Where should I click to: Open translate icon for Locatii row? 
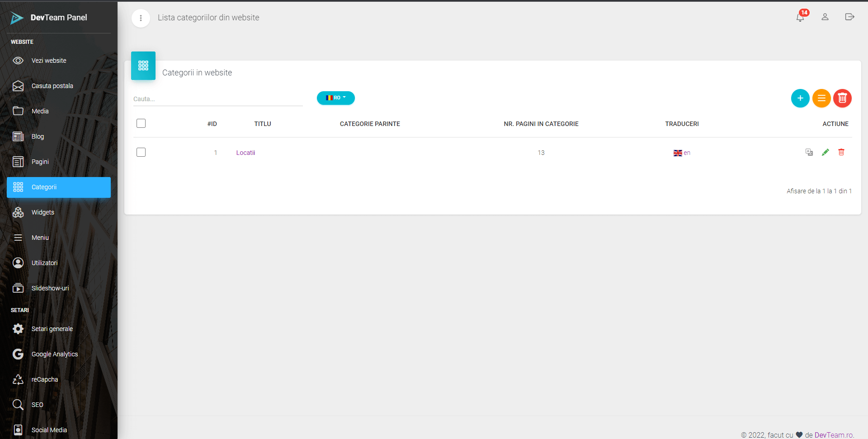click(x=809, y=152)
